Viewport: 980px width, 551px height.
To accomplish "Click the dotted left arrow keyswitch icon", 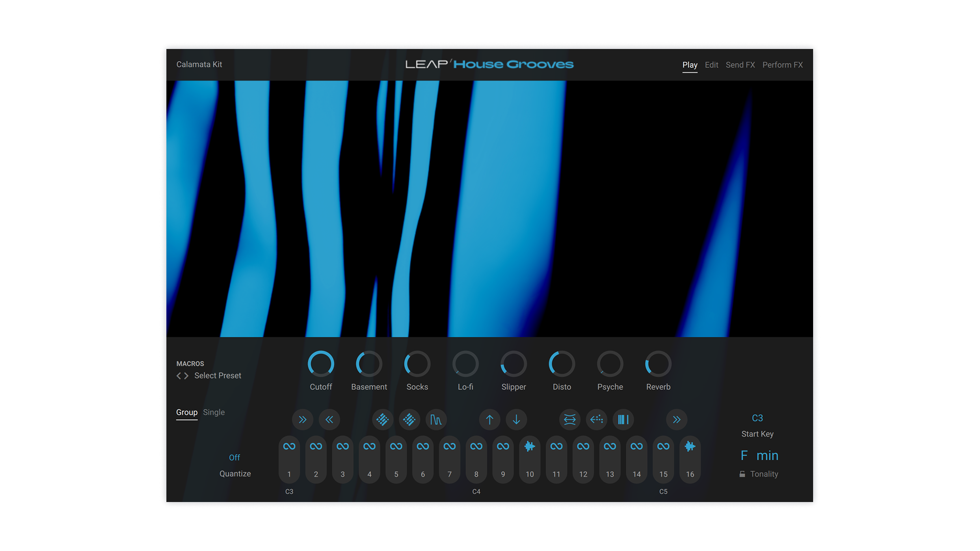I will 597,419.
